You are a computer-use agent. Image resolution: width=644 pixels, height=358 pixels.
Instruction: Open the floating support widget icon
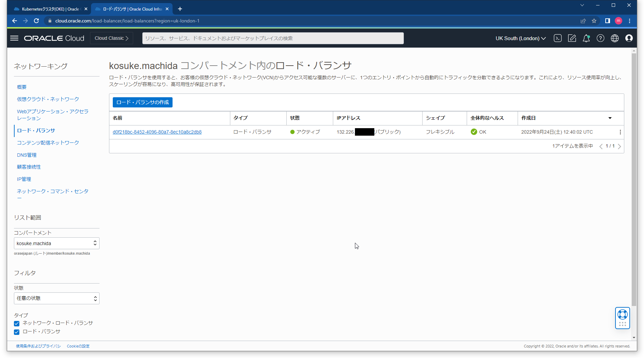[x=623, y=318]
